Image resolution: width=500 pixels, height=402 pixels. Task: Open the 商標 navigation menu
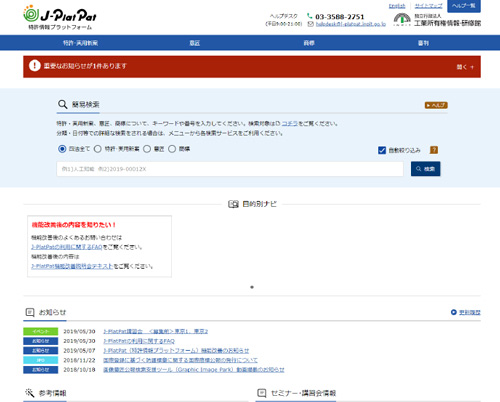[309, 43]
